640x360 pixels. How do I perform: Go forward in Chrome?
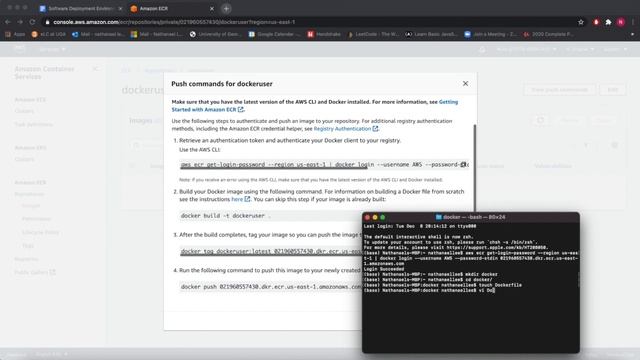click(20, 22)
